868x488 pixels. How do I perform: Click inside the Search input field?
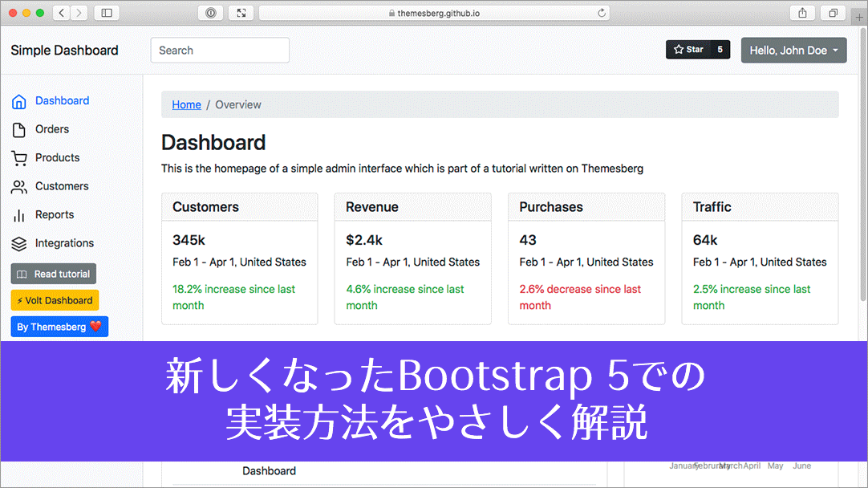point(220,50)
